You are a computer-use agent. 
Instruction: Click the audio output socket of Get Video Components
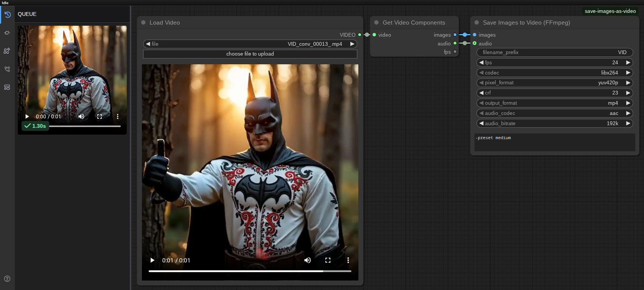pos(455,43)
